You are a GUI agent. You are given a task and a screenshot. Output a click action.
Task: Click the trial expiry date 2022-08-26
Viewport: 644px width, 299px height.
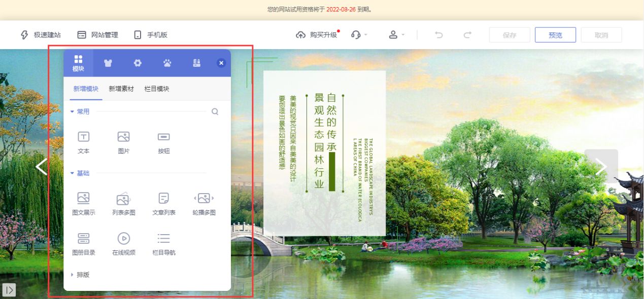(x=341, y=10)
